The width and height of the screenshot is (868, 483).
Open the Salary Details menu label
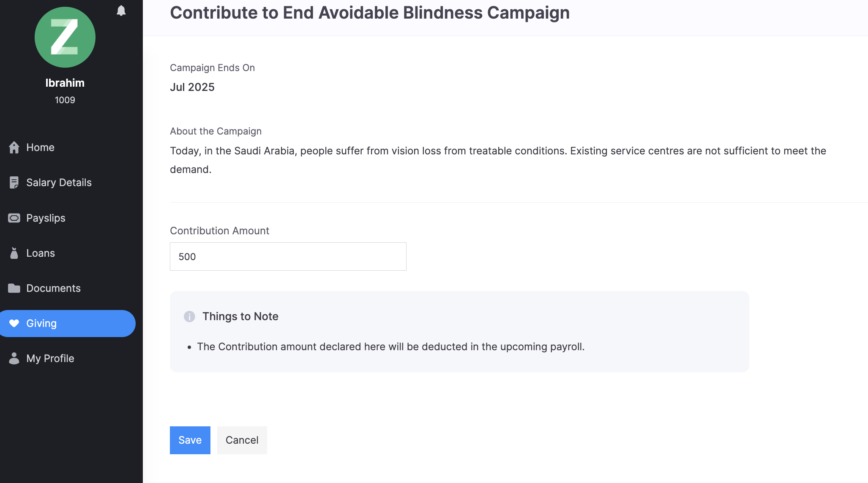tap(59, 182)
